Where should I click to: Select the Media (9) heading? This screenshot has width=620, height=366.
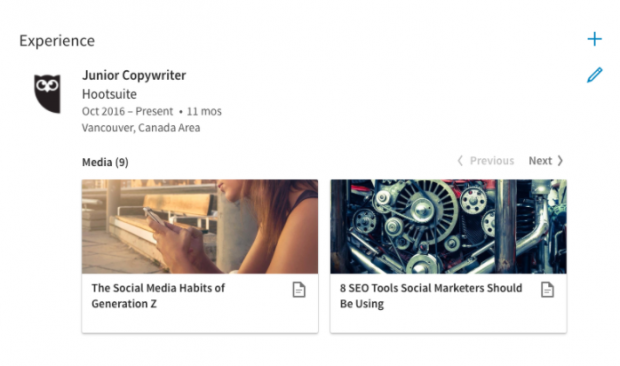coord(105,162)
